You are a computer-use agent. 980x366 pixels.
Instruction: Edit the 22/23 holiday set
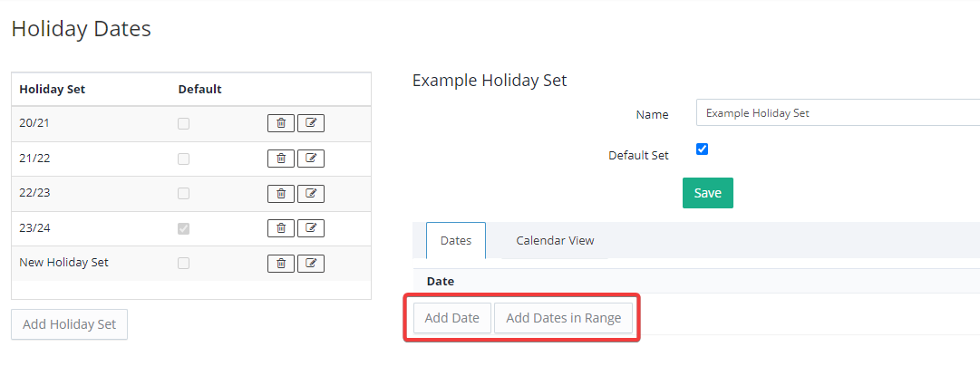(x=311, y=193)
